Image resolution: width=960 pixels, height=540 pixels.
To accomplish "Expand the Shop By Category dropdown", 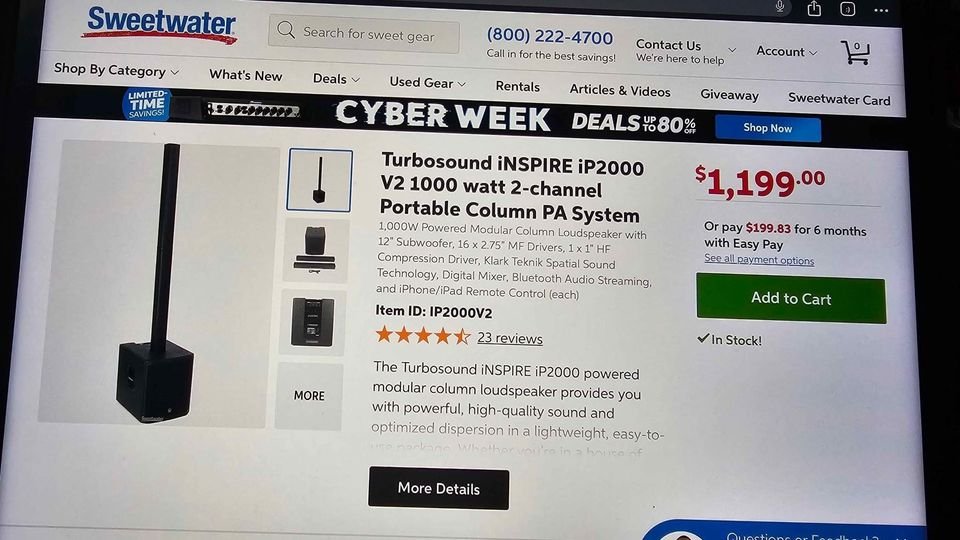I will tap(116, 70).
